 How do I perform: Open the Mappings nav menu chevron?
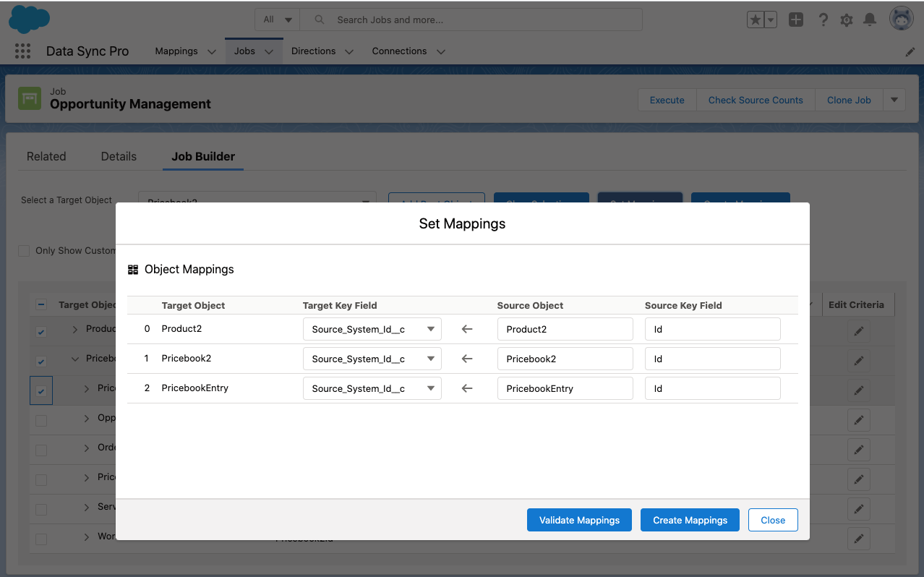point(212,52)
